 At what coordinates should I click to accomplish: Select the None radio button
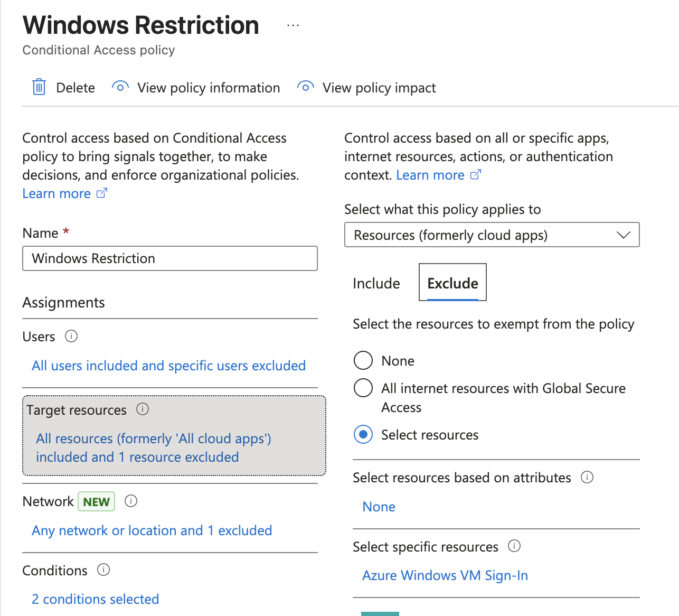tap(363, 361)
